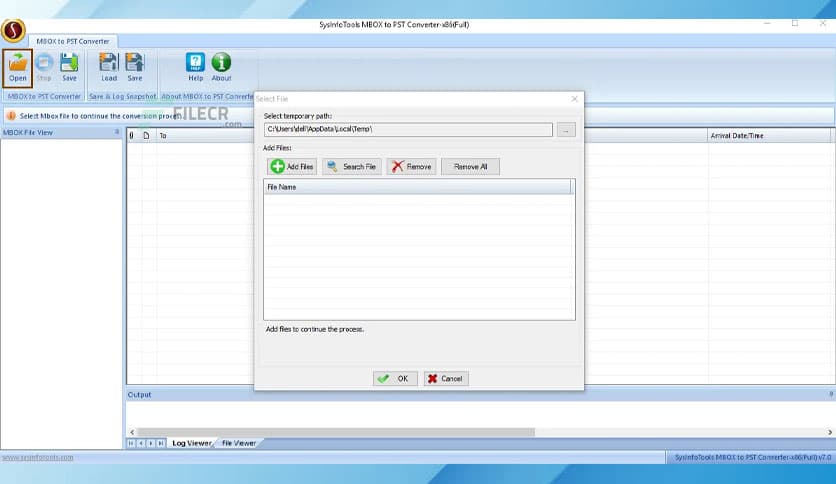
Task: Minimize the main converter window
Action: pyautogui.click(x=767, y=23)
